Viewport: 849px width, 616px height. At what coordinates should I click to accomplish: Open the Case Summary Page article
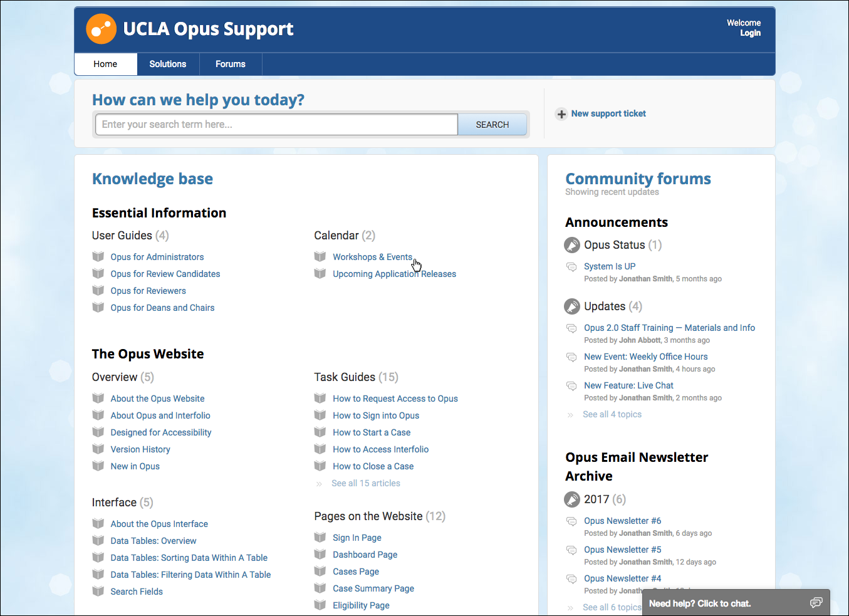point(373,588)
